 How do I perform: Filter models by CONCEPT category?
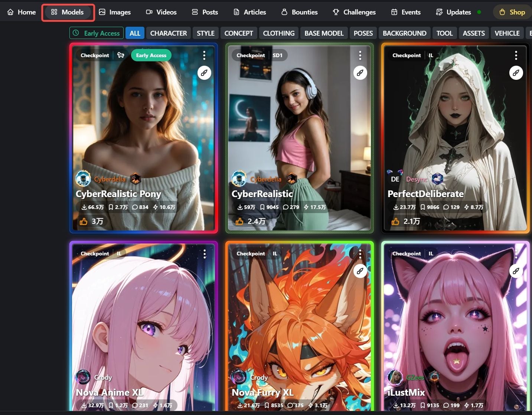point(239,33)
